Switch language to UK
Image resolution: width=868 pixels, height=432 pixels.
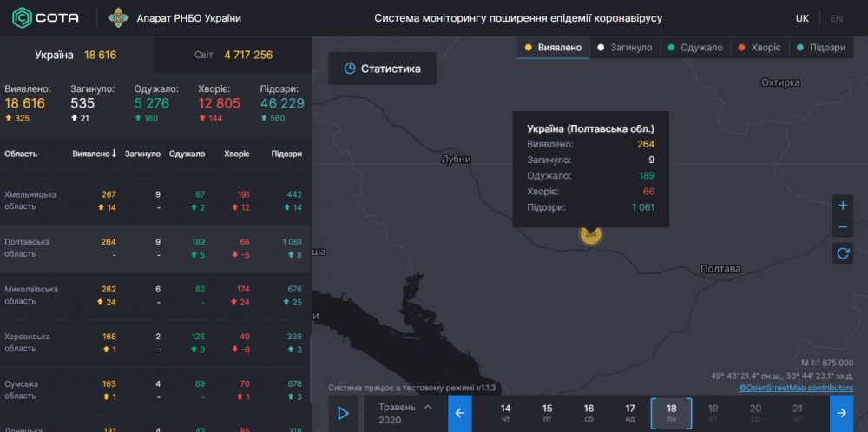pyautogui.click(x=802, y=18)
